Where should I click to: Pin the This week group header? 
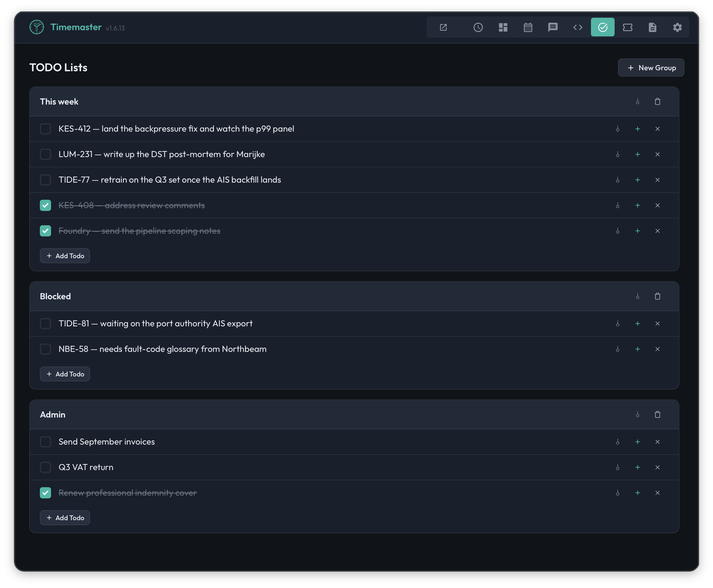[637, 102]
